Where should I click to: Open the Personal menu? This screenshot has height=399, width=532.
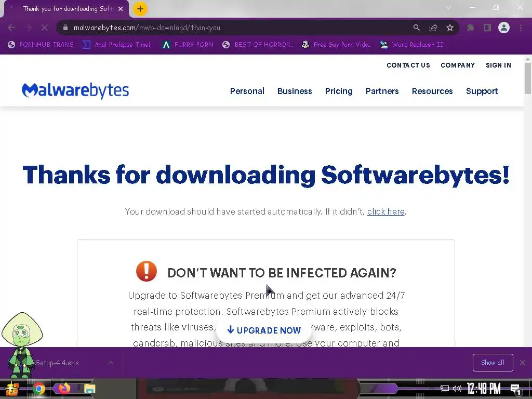[247, 91]
